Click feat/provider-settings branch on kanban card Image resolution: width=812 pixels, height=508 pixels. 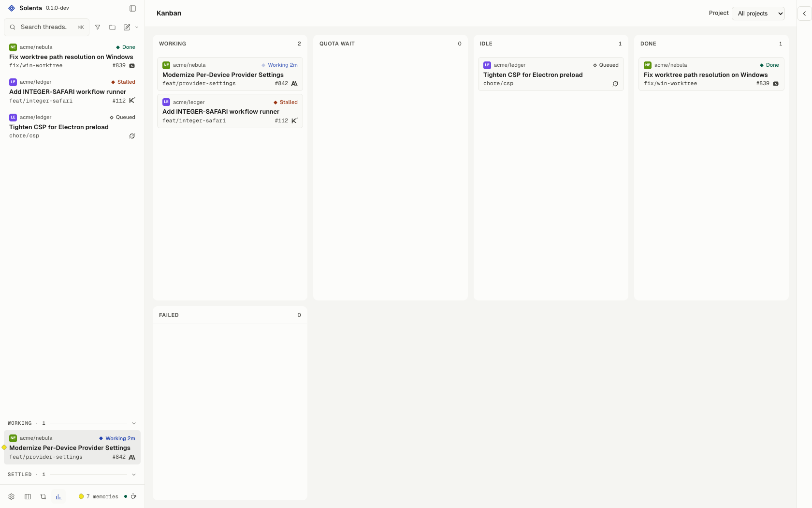[199, 84]
